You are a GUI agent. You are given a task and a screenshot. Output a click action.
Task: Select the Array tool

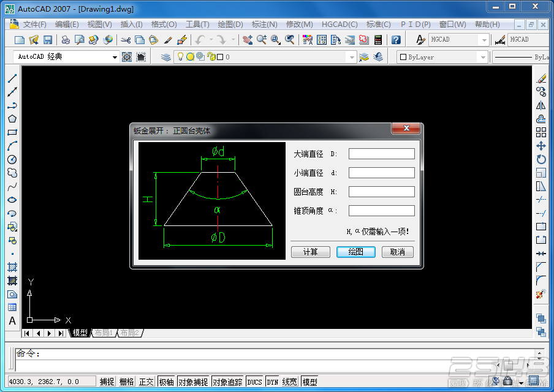coord(541,132)
